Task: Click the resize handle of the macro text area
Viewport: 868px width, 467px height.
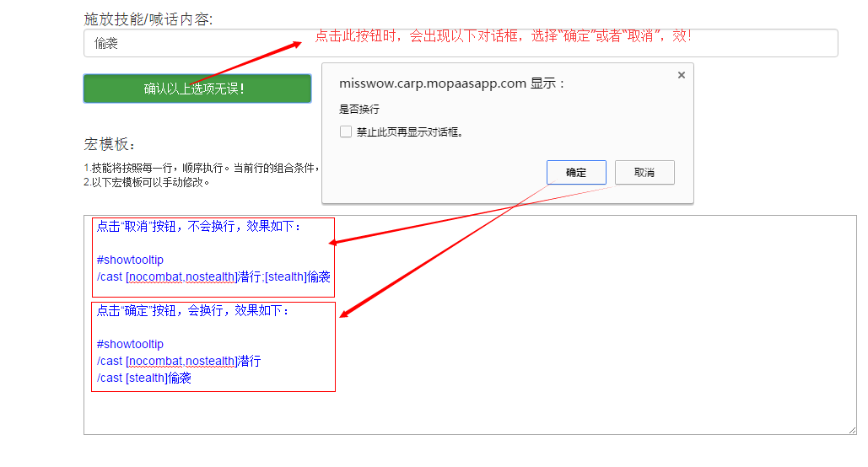Action: pos(852,430)
